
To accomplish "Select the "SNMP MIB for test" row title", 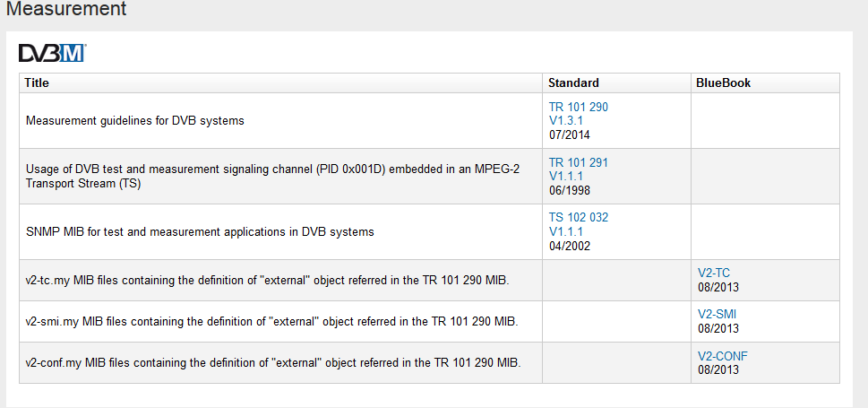I will click(x=200, y=231).
